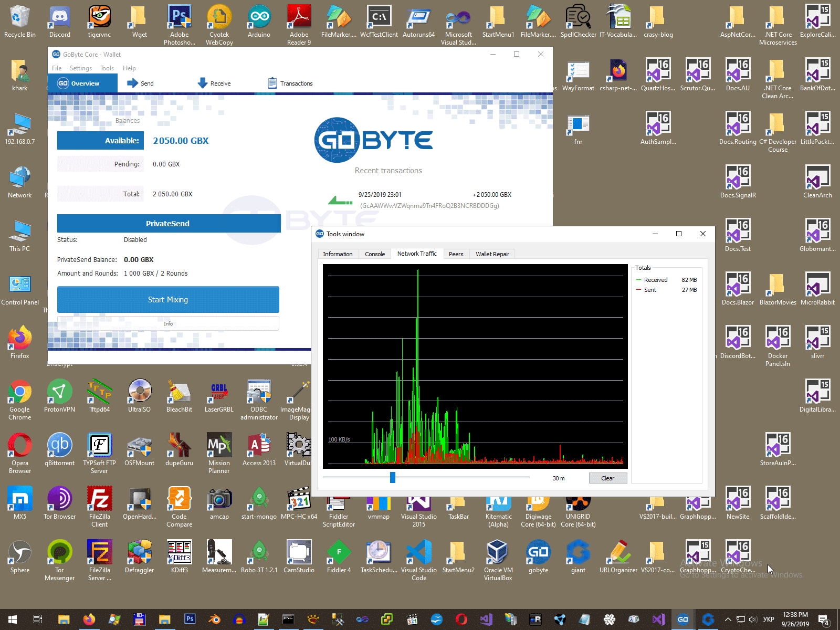Select the qBittorrent desktop icon

[60, 450]
